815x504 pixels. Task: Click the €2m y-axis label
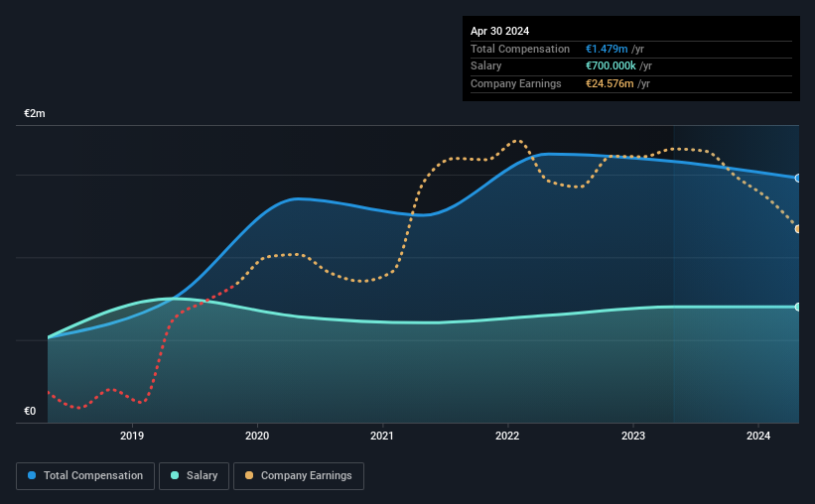[x=35, y=113]
